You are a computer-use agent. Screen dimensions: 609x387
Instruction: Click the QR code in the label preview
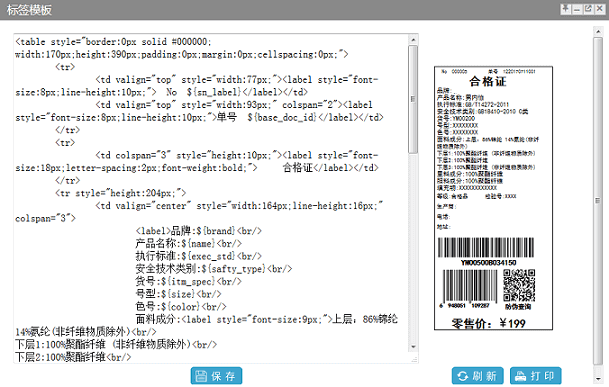click(519, 286)
